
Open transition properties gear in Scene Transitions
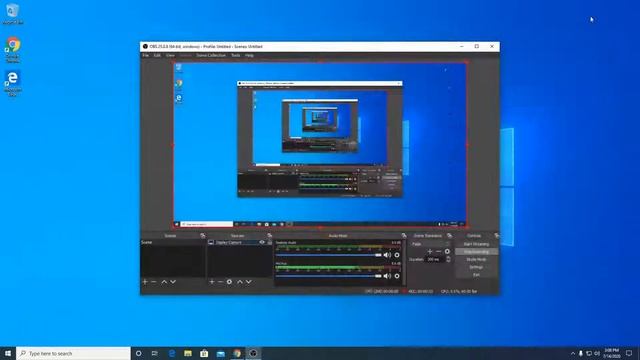point(447,251)
